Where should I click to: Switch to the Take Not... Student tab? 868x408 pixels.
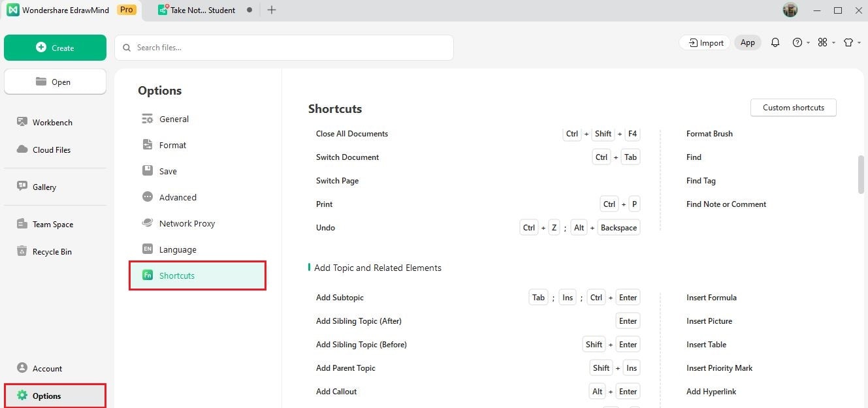coord(203,10)
